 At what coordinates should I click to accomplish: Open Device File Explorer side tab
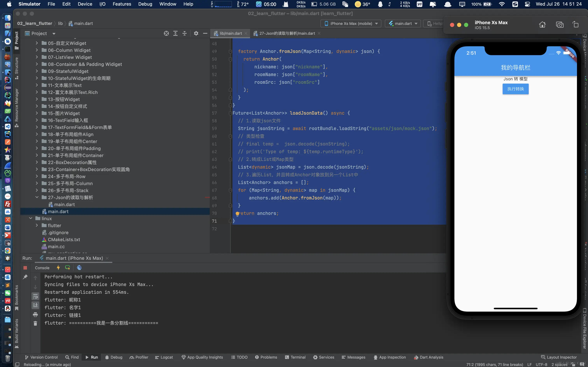[585, 329]
